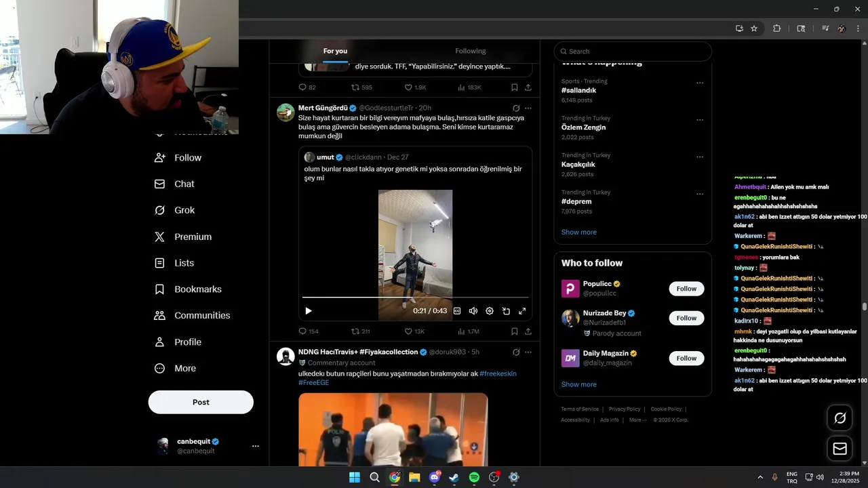Follow Nurizade Bey
This screenshot has height=488, width=868.
pyautogui.click(x=686, y=318)
